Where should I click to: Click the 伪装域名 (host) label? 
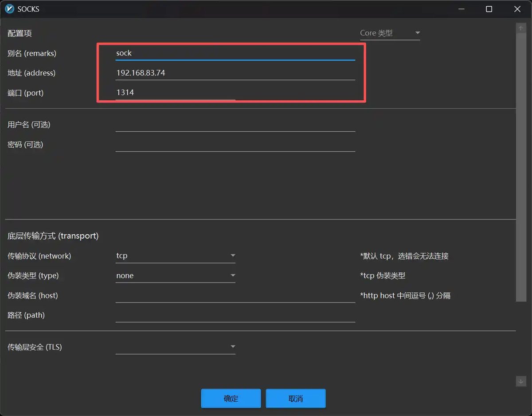point(33,296)
